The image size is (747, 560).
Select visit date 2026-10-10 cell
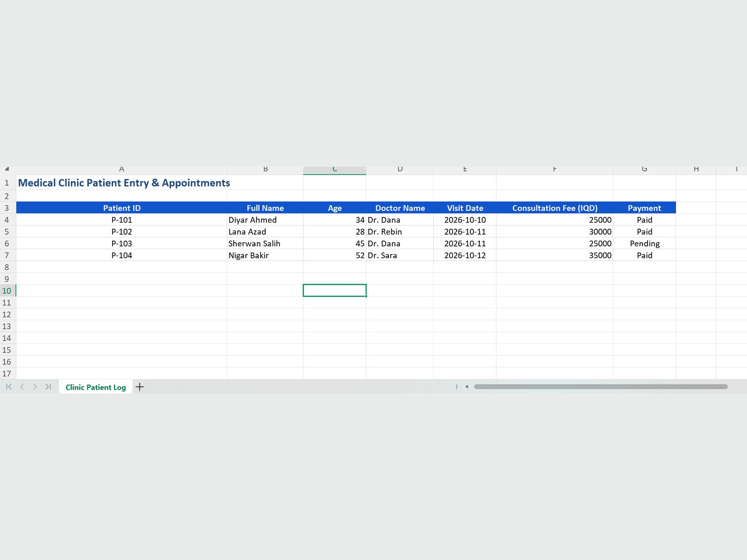click(x=465, y=220)
